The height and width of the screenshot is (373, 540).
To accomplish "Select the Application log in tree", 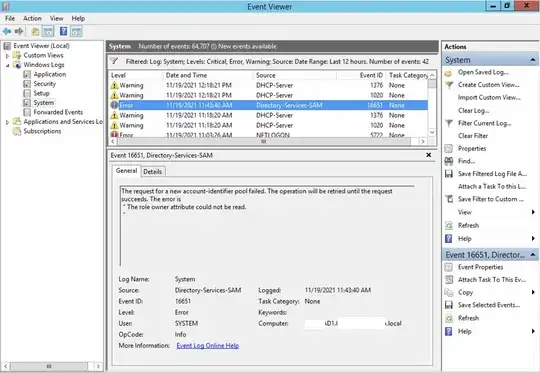I will (x=50, y=74).
